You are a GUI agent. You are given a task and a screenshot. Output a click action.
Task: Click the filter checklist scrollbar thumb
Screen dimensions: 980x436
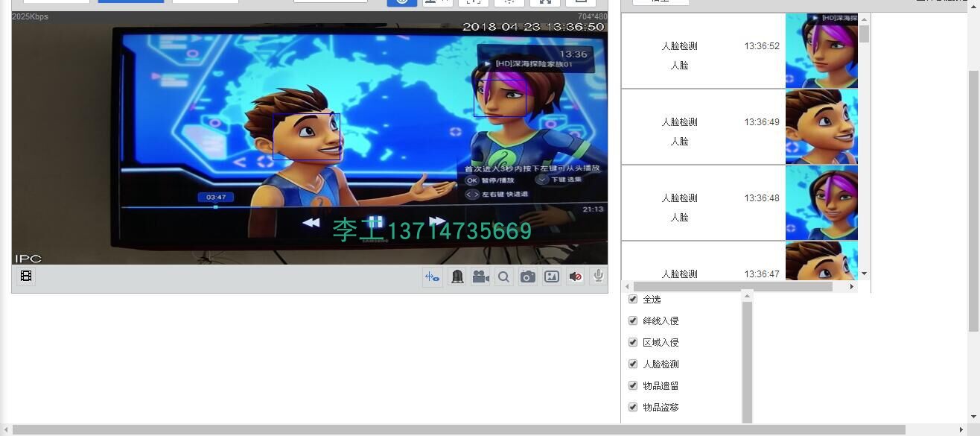point(747,363)
